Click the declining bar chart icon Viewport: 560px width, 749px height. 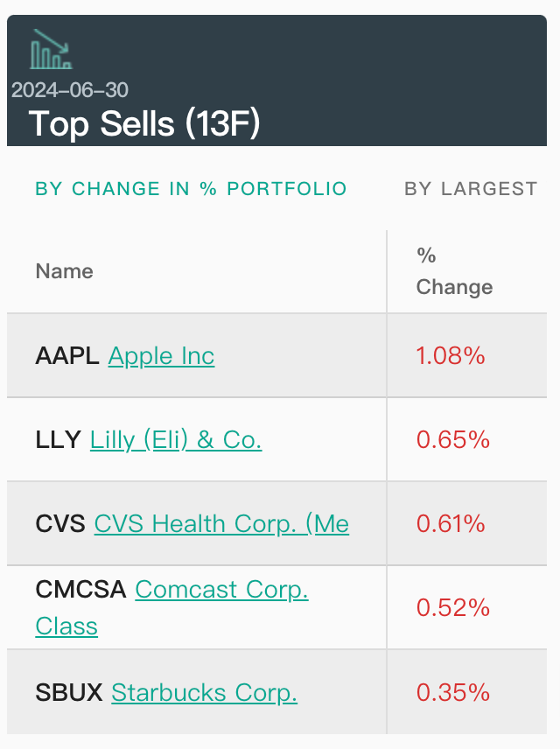pyautogui.click(x=51, y=50)
